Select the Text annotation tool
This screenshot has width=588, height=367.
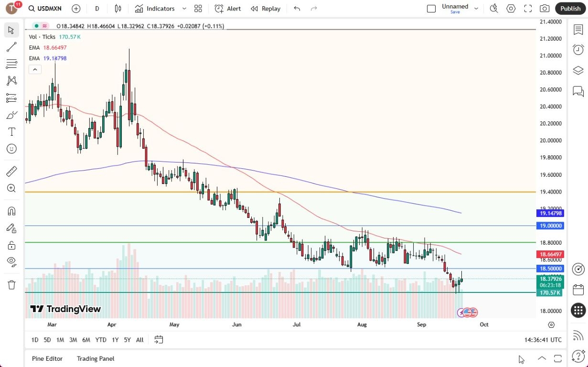coord(11,132)
